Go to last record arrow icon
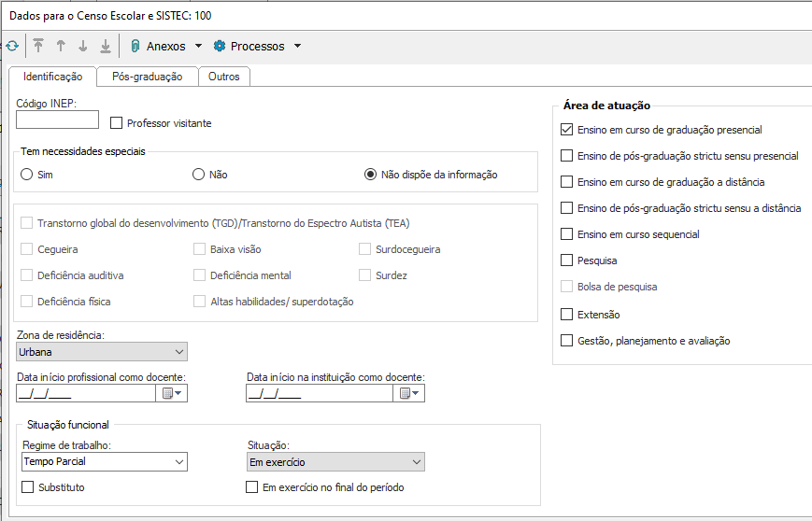812x521 pixels. point(106,46)
